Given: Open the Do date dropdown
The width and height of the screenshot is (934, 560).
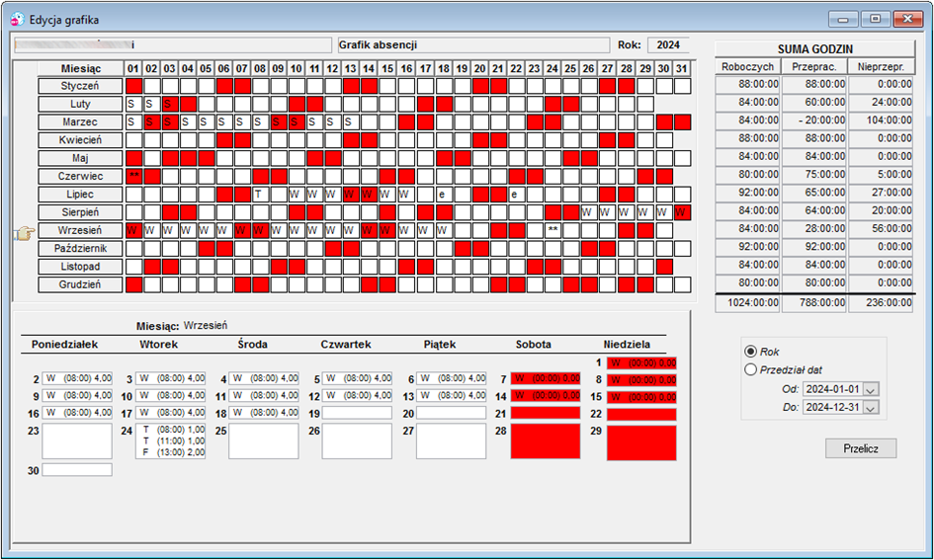Looking at the screenshot, I should click(871, 408).
